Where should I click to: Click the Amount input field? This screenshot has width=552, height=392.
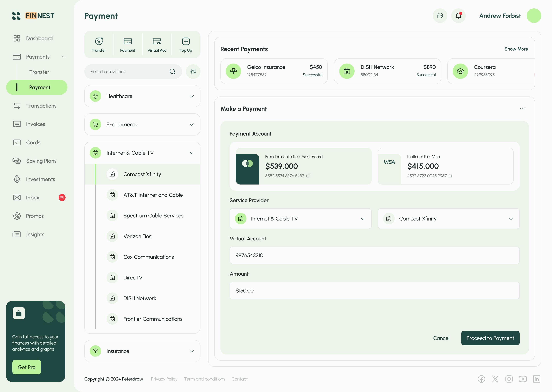tap(374, 291)
